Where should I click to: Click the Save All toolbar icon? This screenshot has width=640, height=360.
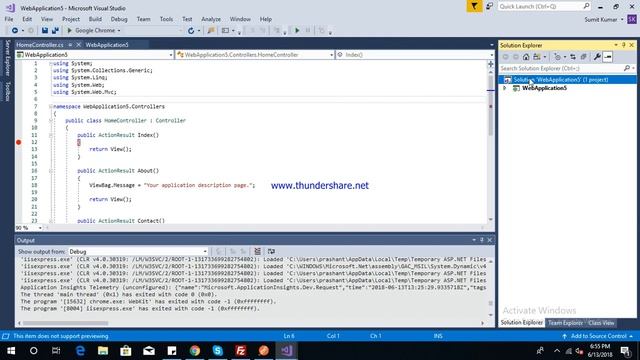click(x=55, y=31)
